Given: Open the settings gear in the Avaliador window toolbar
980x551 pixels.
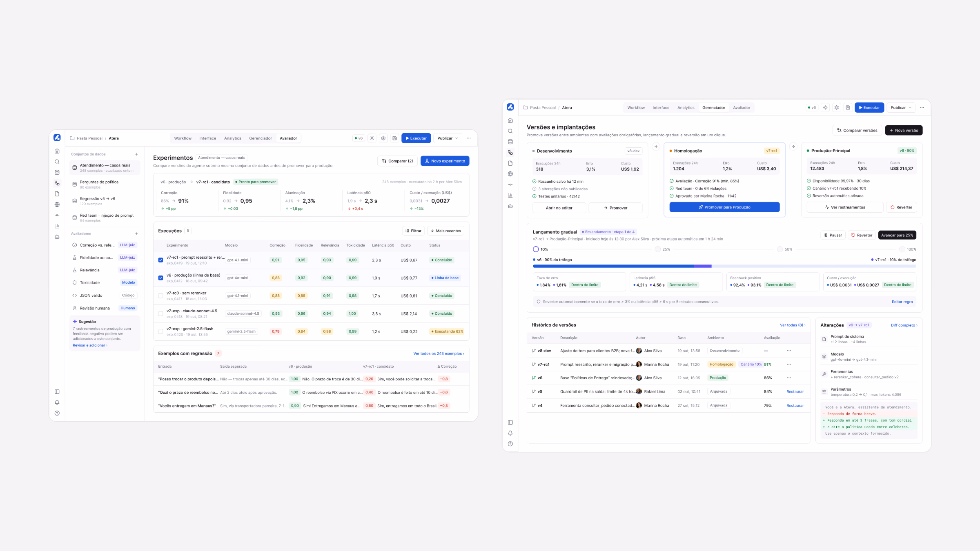Looking at the screenshot, I should click(x=383, y=138).
